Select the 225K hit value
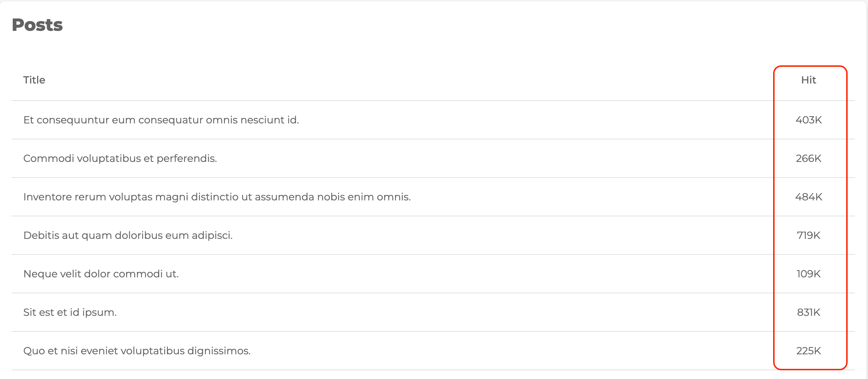Screen dimensions: 868x379 pyautogui.click(x=808, y=351)
